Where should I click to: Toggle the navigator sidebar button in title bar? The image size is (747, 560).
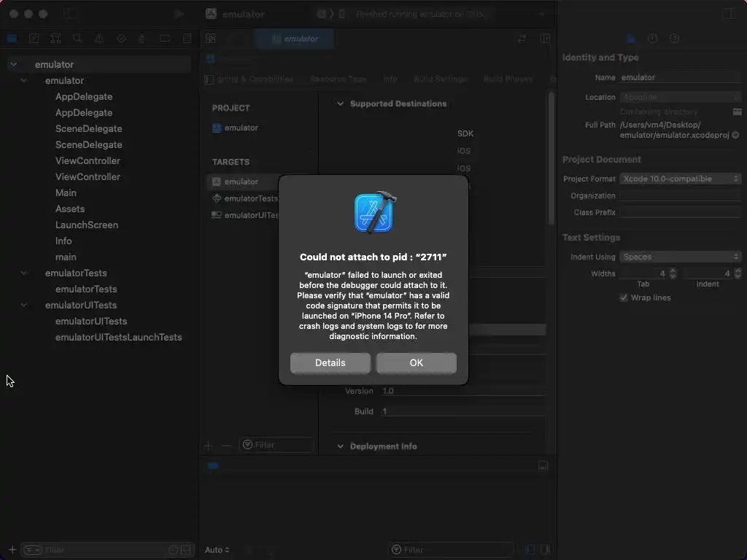[71, 14]
